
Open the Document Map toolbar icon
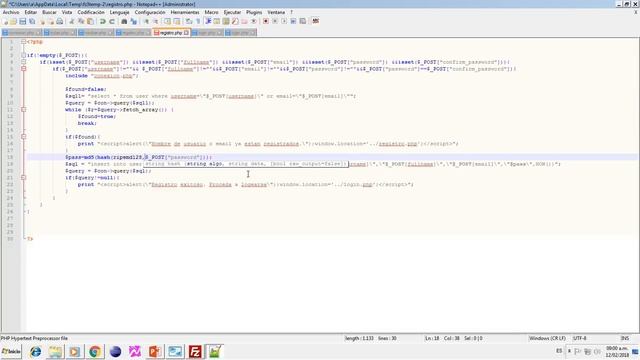pyautogui.click(x=226, y=21)
